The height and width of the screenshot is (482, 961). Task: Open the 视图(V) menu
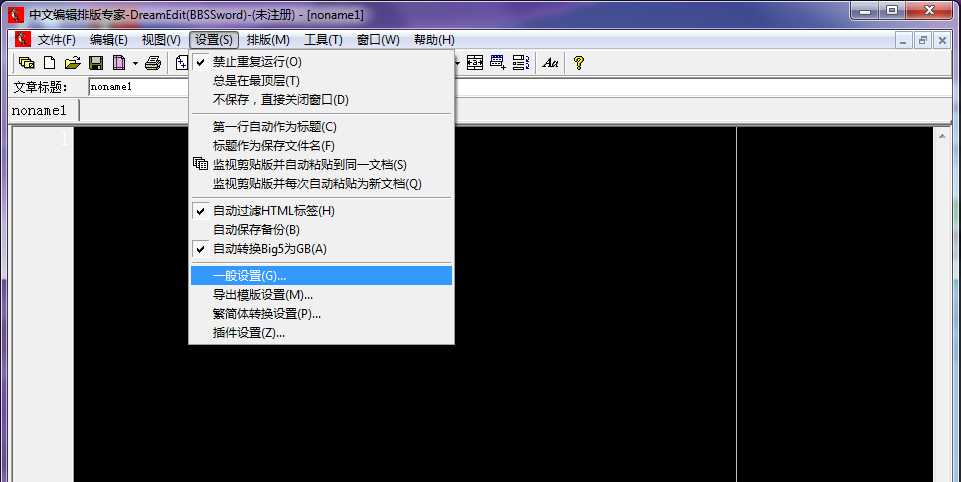(161, 40)
